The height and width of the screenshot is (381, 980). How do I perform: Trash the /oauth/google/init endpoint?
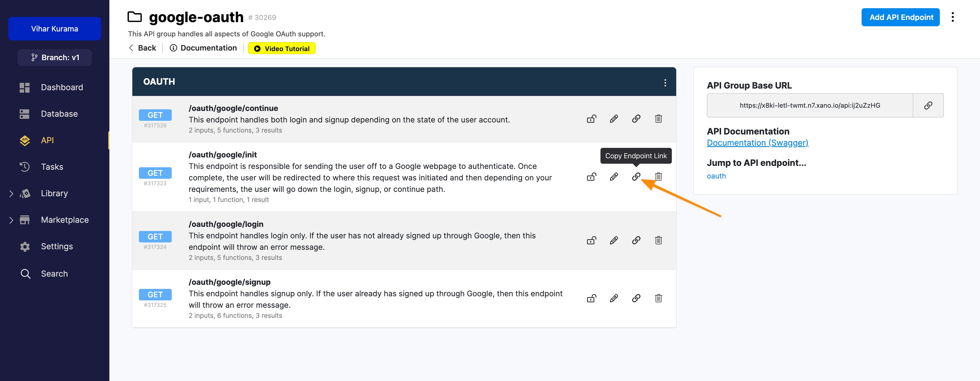(658, 177)
